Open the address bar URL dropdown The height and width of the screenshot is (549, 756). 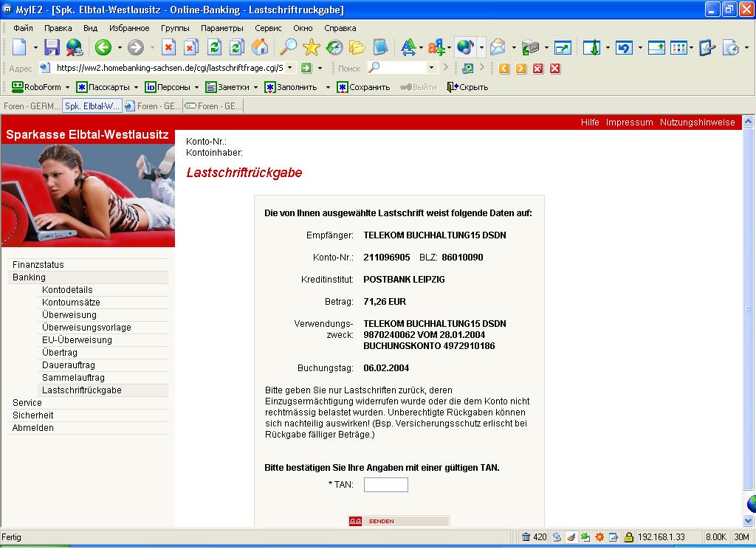click(289, 68)
